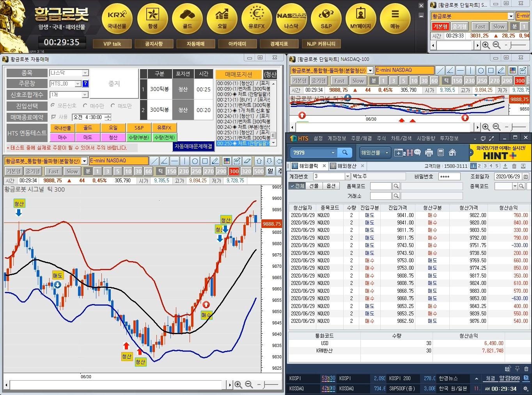Click the VIP talk button
The width and height of the screenshot is (532, 395).
(x=112, y=44)
